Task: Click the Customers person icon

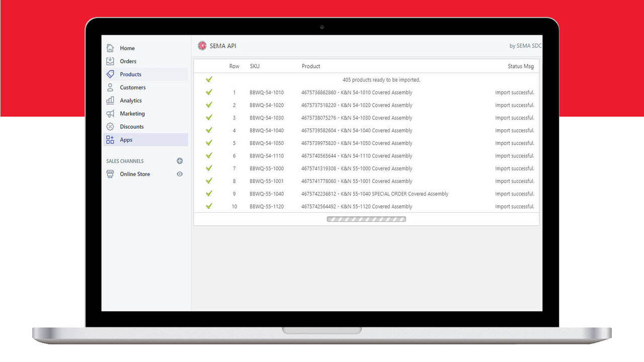Action: [110, 87]
